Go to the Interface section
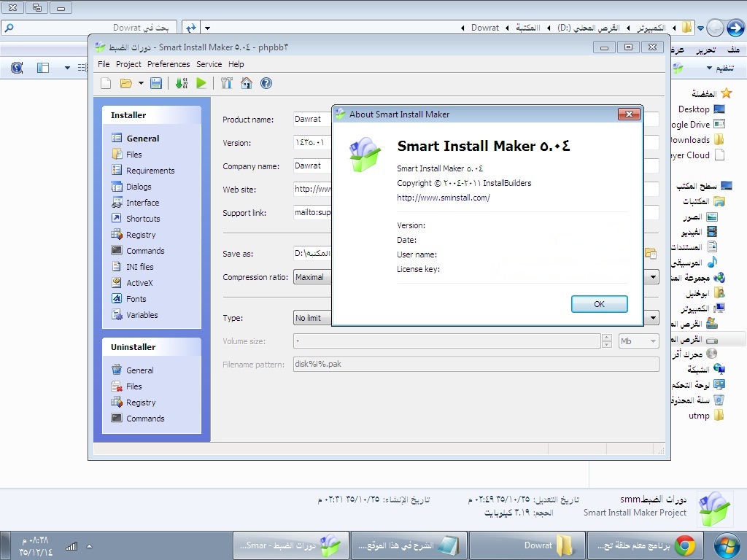 (x=135, y=203)
